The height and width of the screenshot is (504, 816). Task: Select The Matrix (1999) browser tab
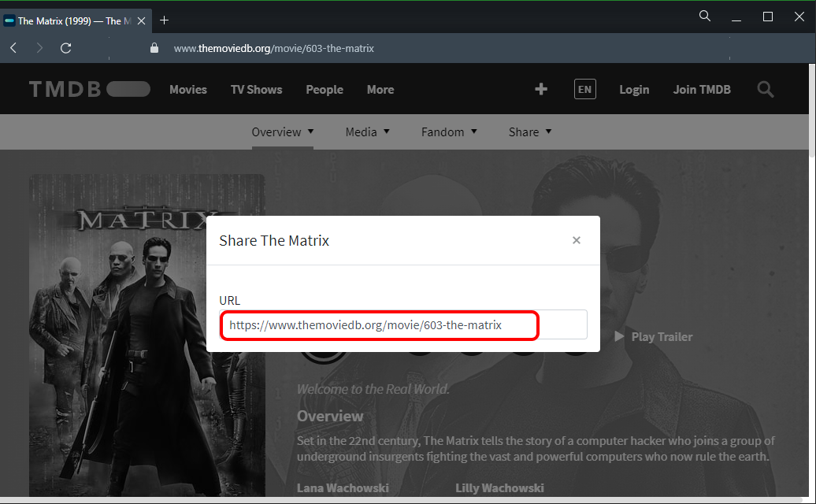point(76,20)
